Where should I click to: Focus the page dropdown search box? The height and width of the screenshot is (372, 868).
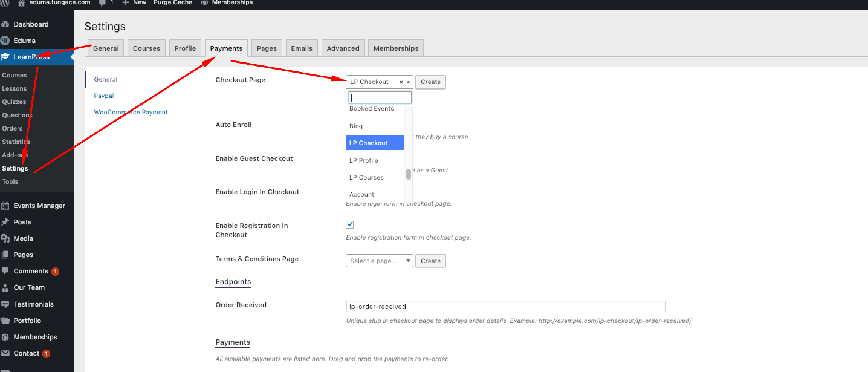[x=380, y=97]
